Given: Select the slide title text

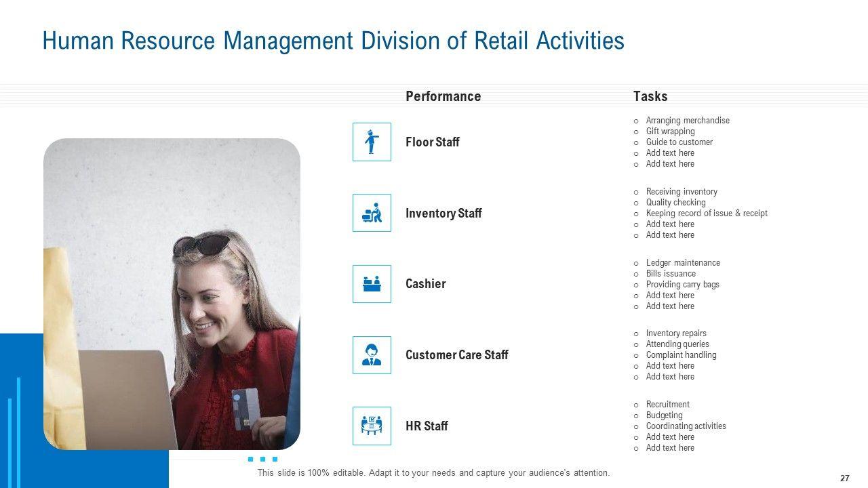Looking at the screenshot, I should 333,41.
